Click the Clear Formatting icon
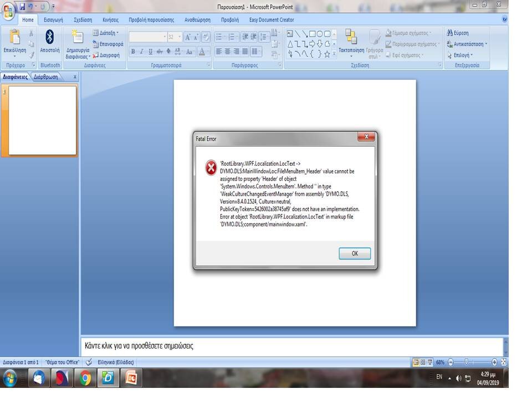532x399 pixels. point(206,37)
